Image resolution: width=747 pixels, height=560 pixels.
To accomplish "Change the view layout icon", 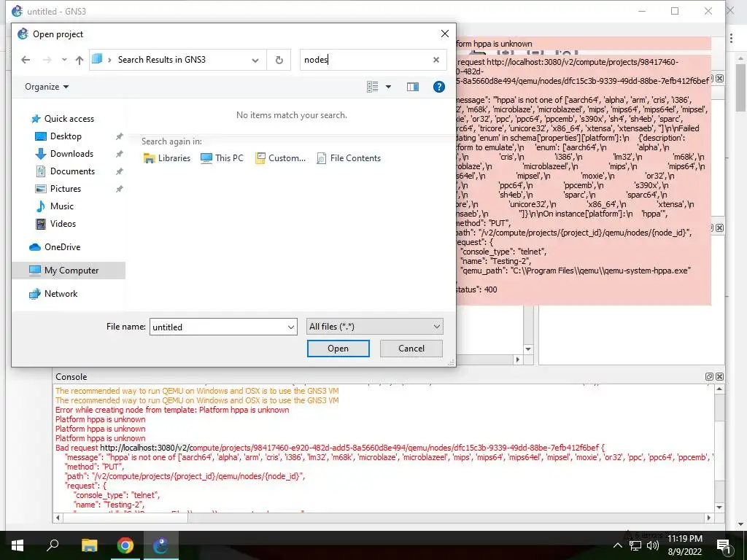I will 373,87.
